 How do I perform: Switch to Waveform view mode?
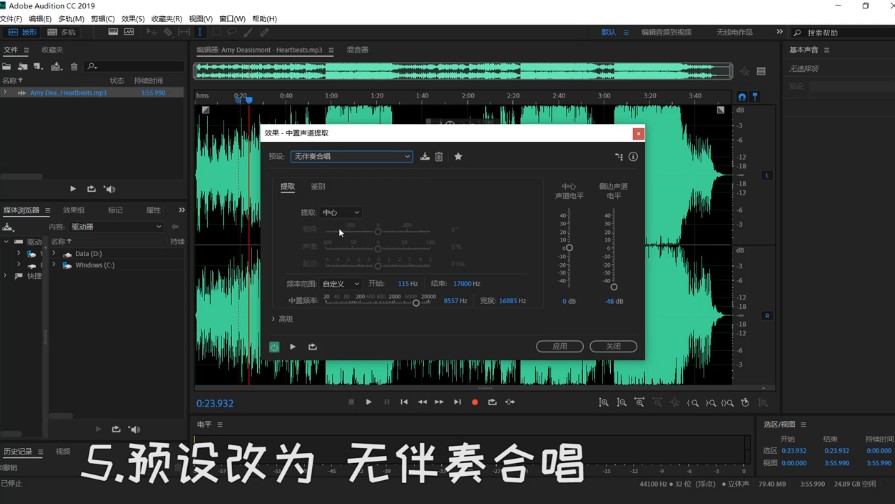pyautogui.click(x=22, y=32)
